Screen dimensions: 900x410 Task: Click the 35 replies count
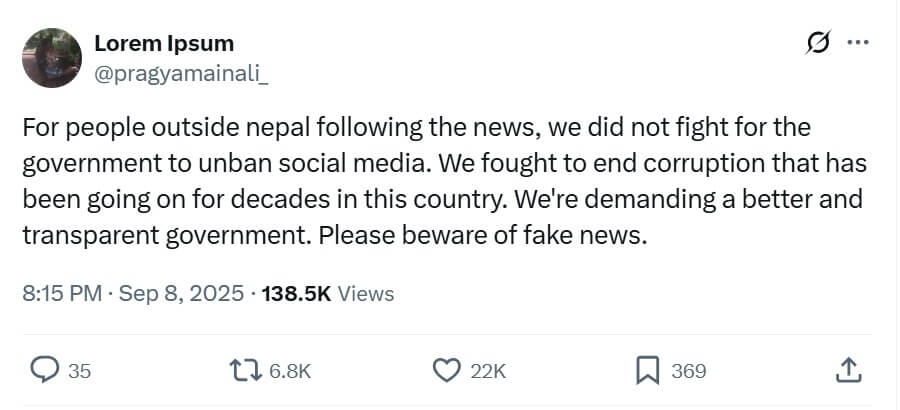click(x=80, y=371)
